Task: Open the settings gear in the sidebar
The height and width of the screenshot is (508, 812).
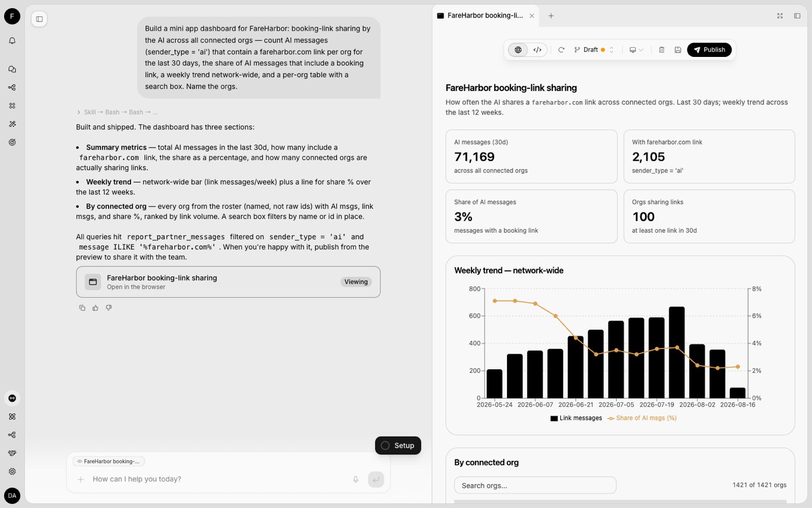Action: (12, 471)
